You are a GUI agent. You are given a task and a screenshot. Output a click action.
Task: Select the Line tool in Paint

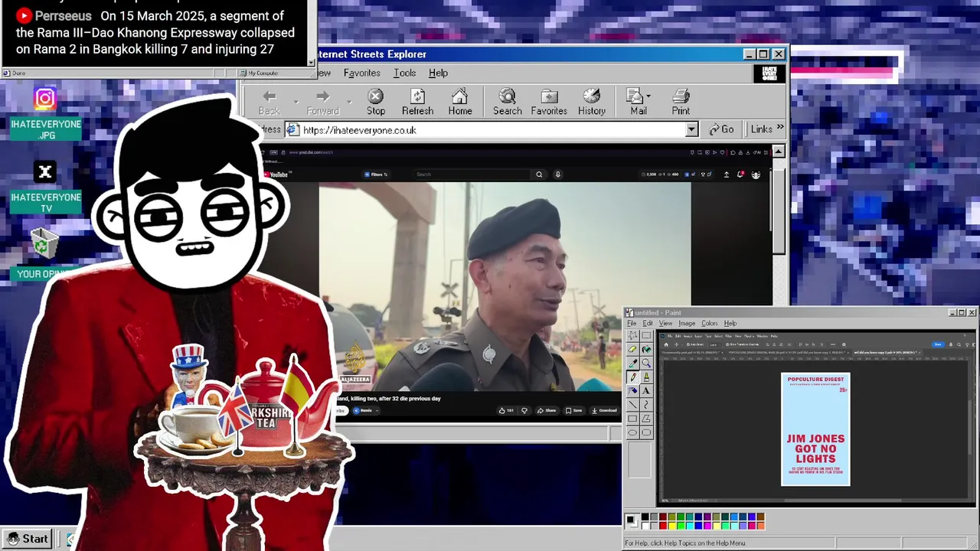click(x=632, y=404)
